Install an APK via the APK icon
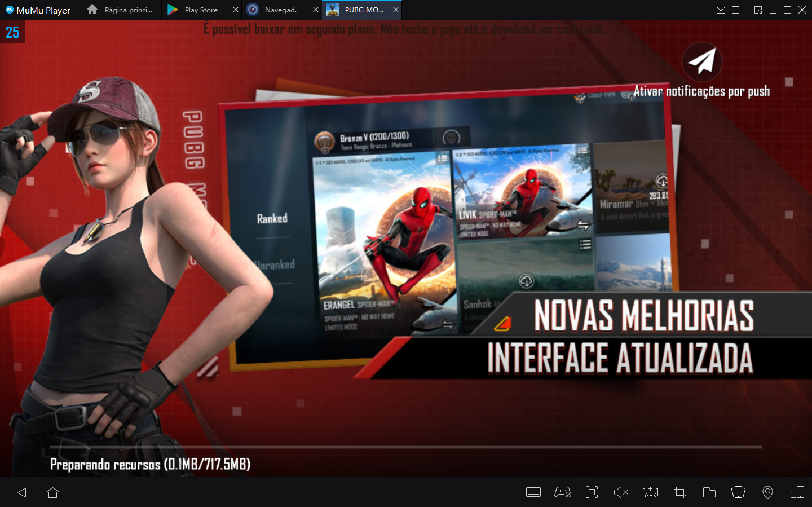 click(650, 492)
